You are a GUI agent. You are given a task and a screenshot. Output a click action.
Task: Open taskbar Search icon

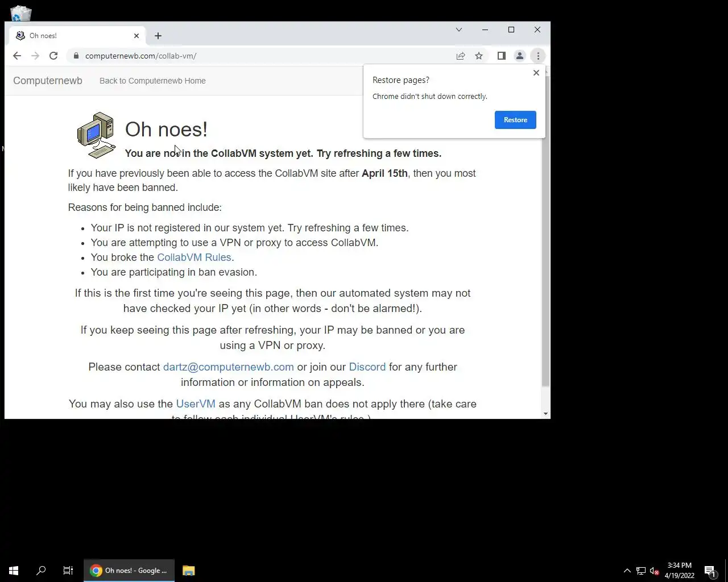41,571
